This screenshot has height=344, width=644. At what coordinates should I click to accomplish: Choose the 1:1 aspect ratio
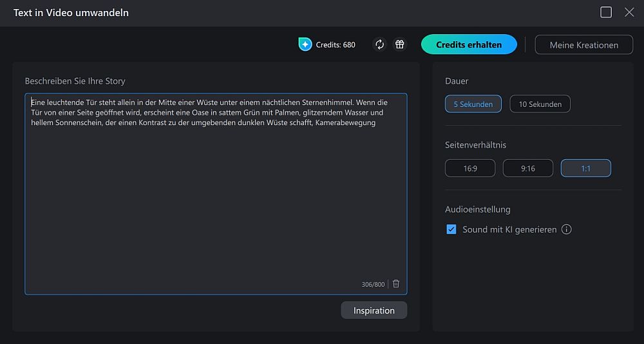(x=586, y=168)
